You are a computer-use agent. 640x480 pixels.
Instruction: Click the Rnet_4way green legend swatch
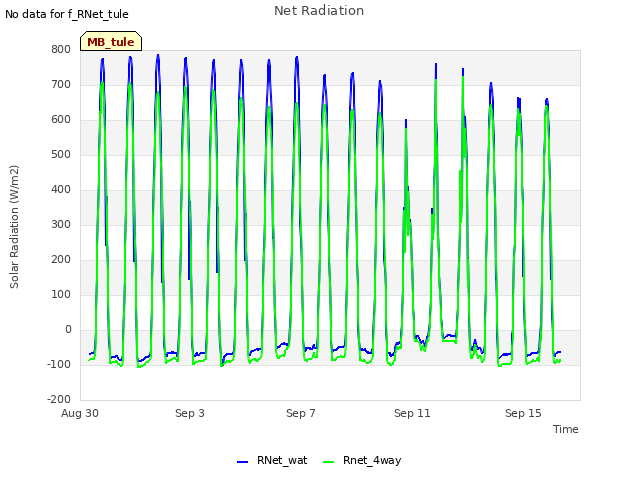coord(328,462)
